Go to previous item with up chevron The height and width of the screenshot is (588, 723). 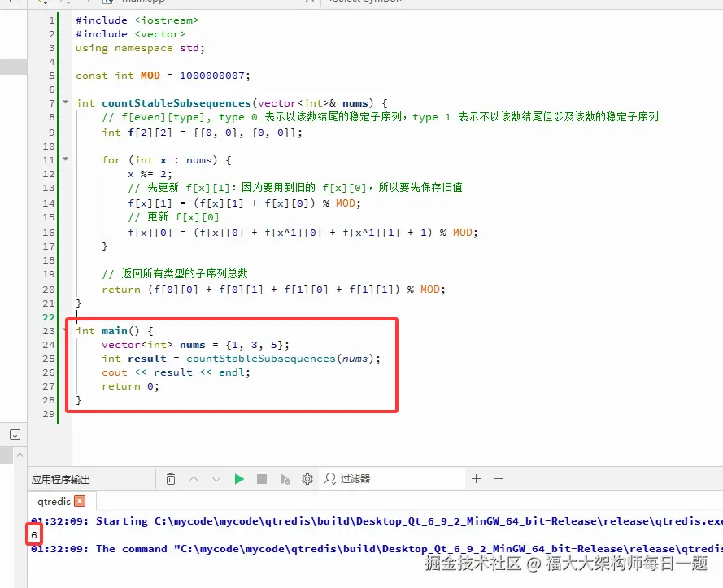(x=194, y=479)
